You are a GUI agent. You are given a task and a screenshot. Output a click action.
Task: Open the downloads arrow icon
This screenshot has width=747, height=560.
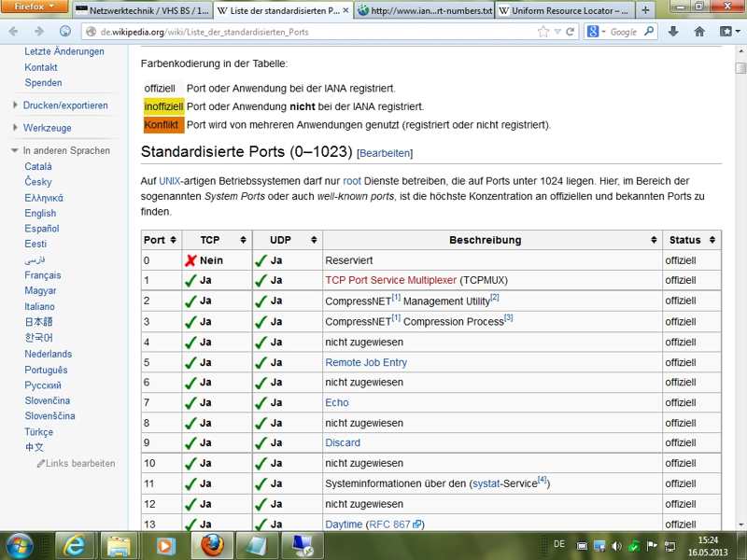[x=673, y=32]
